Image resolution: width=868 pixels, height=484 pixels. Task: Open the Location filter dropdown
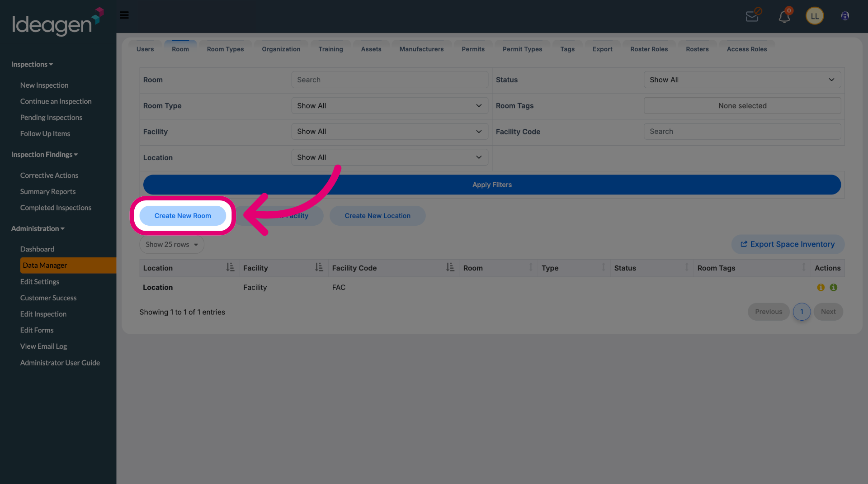390,157
